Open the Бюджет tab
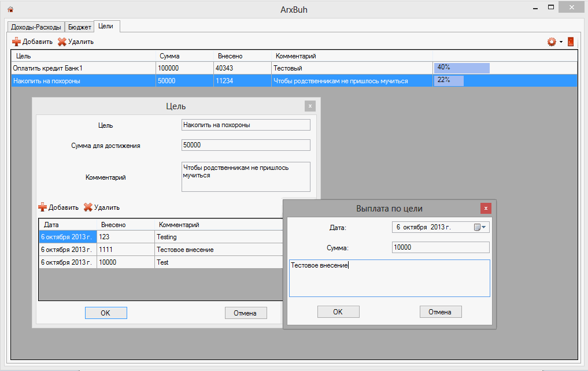Screen dimensions: 588x371 [79, 27]
